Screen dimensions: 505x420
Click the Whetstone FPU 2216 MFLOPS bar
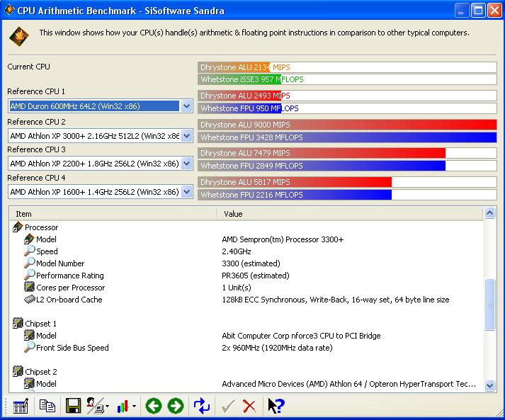(x=347, y=195)
